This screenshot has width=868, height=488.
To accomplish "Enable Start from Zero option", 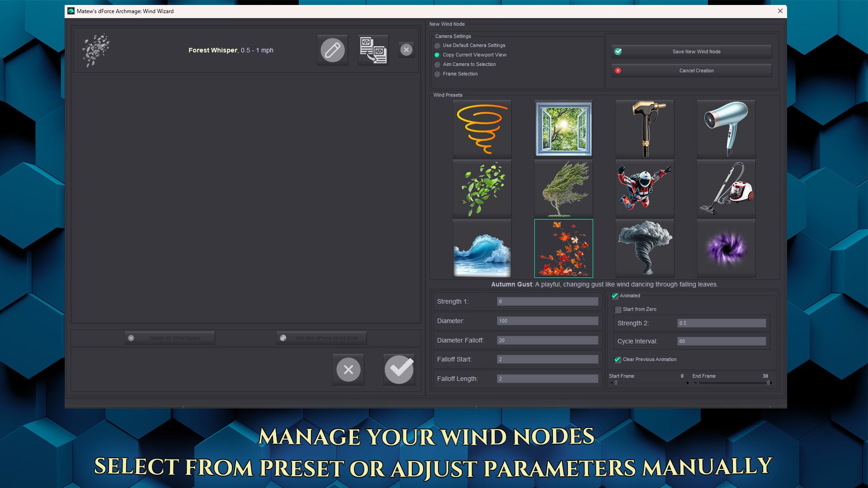I will coord(618,310).
